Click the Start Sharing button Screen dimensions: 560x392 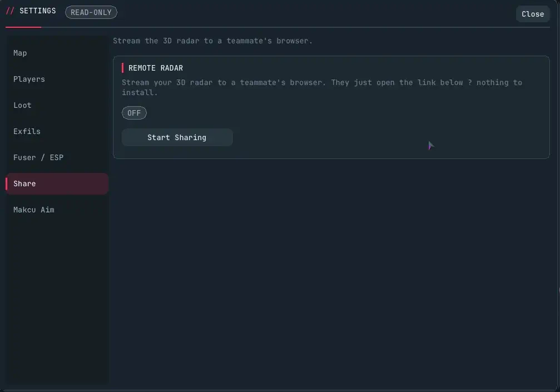pyautogui.click(x=177, y=137)
